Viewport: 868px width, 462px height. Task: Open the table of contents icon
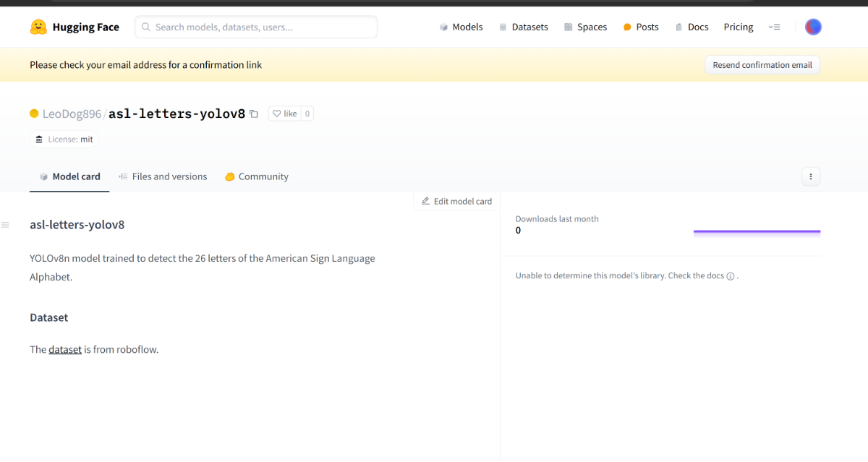pyautogui.click(x=5, y=225)
